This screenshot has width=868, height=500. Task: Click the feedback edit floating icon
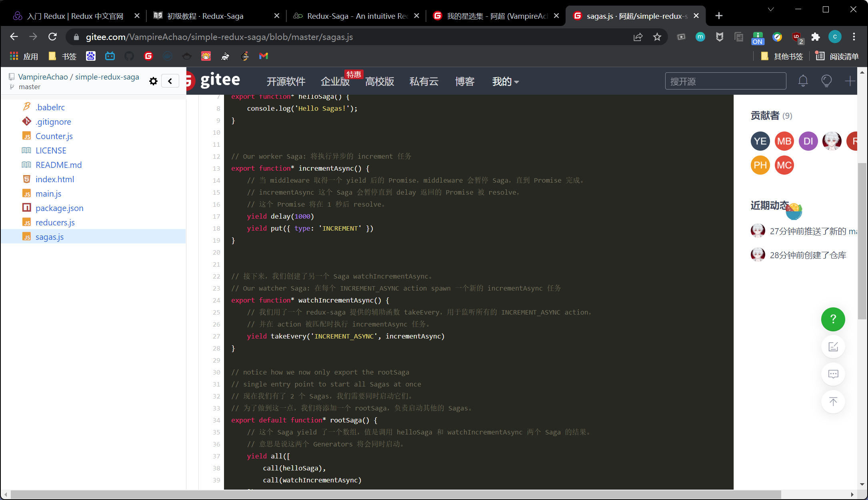pos(833,347)
